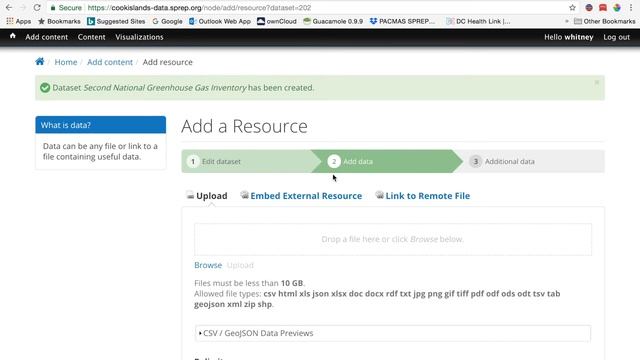Click the secure padlock icon
Screen dimensions: 640x360
click(53, 8)
